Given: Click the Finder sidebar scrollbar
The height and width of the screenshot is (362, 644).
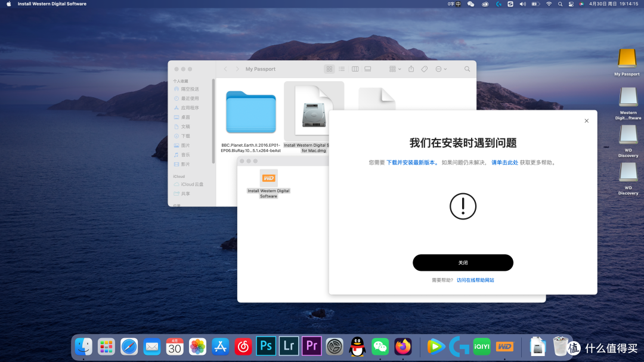Looking at the screenshot, I should [x=213, y=121].
